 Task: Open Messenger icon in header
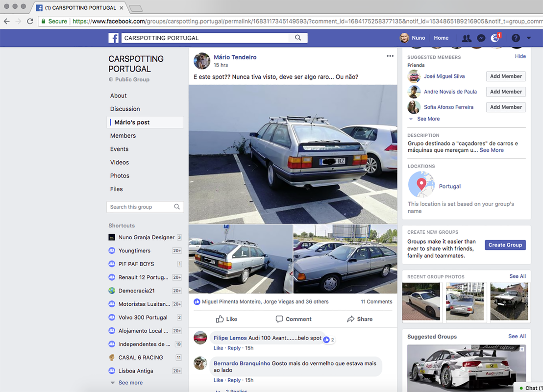[481, 38]
